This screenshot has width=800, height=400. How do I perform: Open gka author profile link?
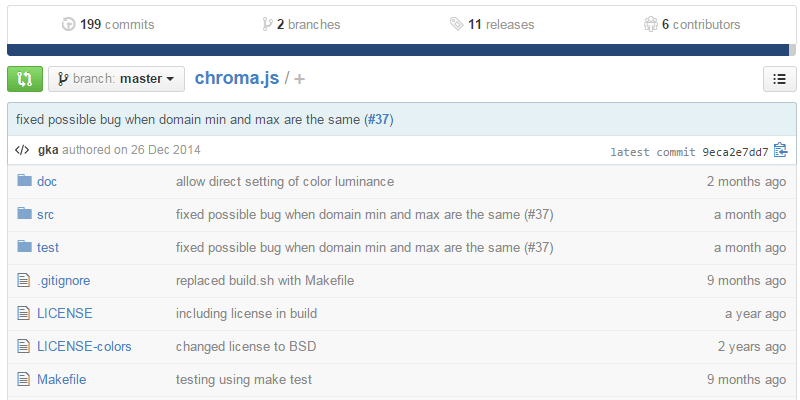[x=47, y=151]
